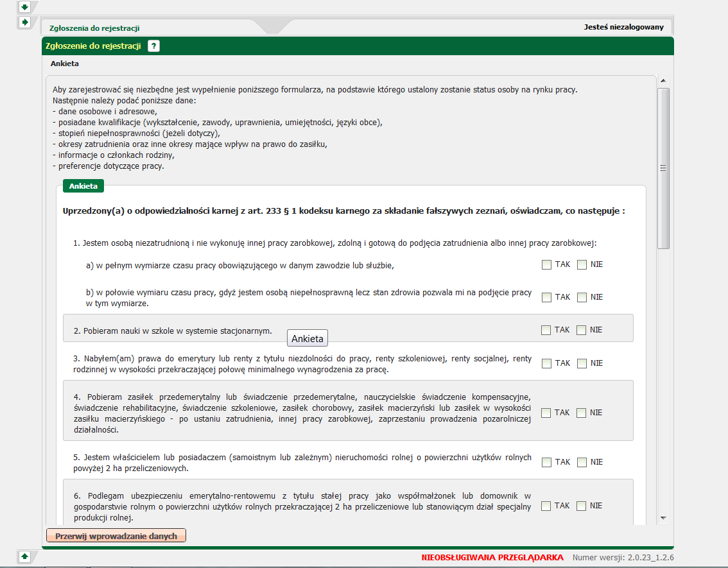This screenshot has width=728, height=568.
Task: Click the scrollbar down arrow
Action: [663, 518]
